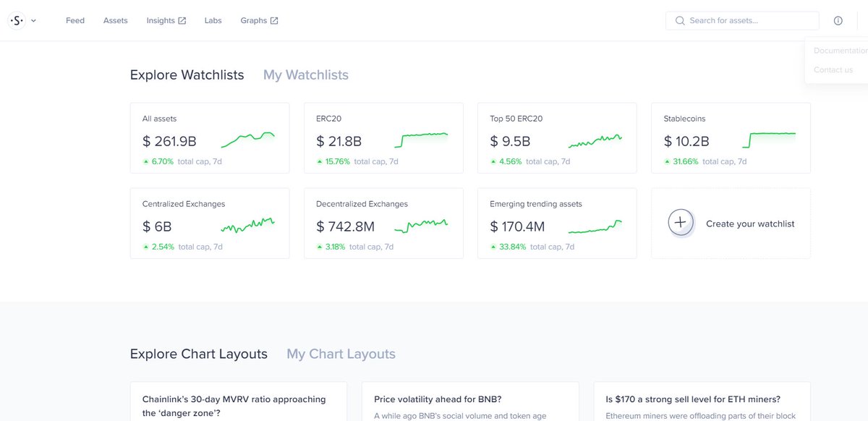Click the $ 6B Centralized Exchanges value
The image size is (868, 421).
158,226
